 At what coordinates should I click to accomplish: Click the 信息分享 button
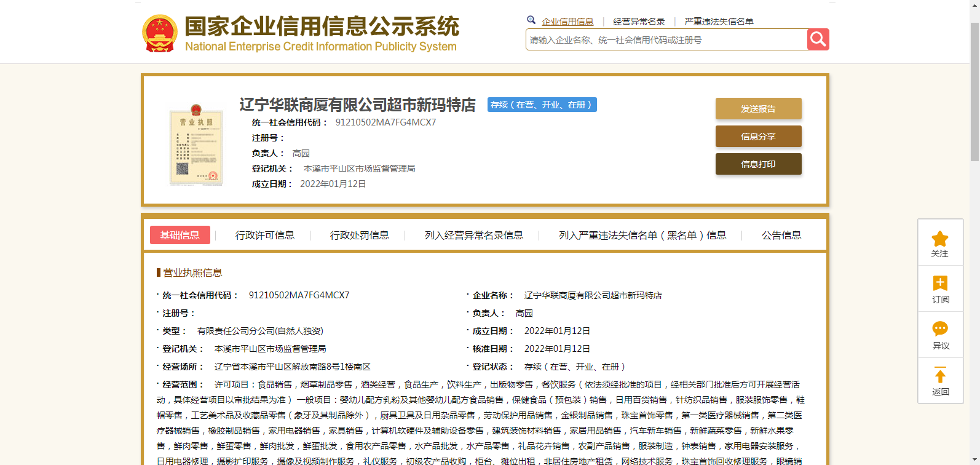click(x=758, y=136)
